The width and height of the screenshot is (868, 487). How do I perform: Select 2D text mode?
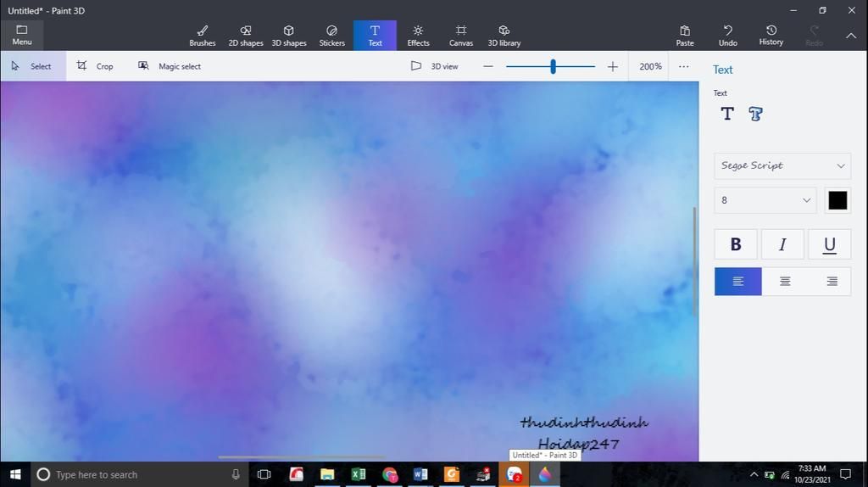[x=726, y=115]
